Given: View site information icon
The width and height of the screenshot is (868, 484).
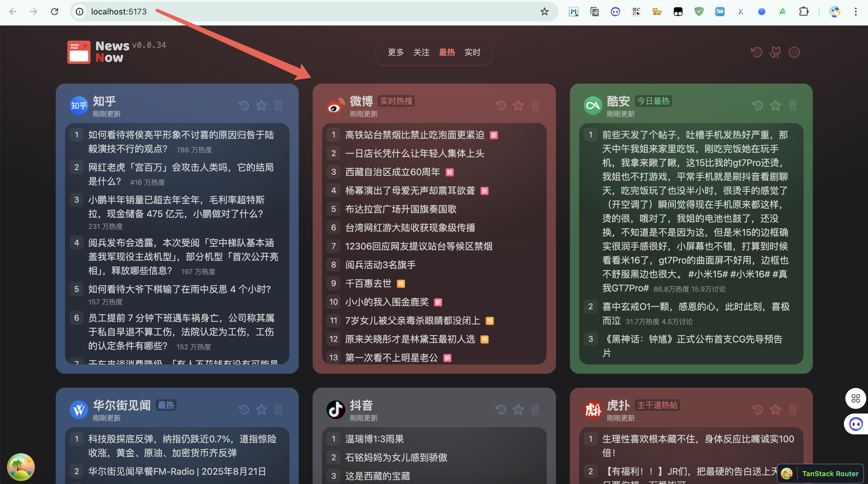Looking at the screenshot, I should coord(80,12).
